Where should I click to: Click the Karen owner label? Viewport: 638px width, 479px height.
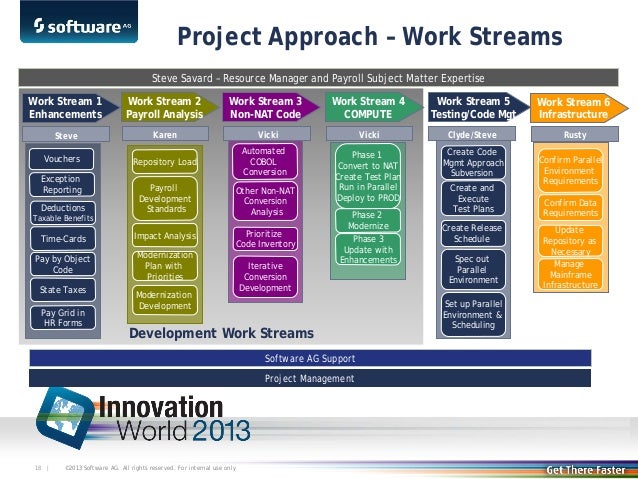click(x=165, y=134)
